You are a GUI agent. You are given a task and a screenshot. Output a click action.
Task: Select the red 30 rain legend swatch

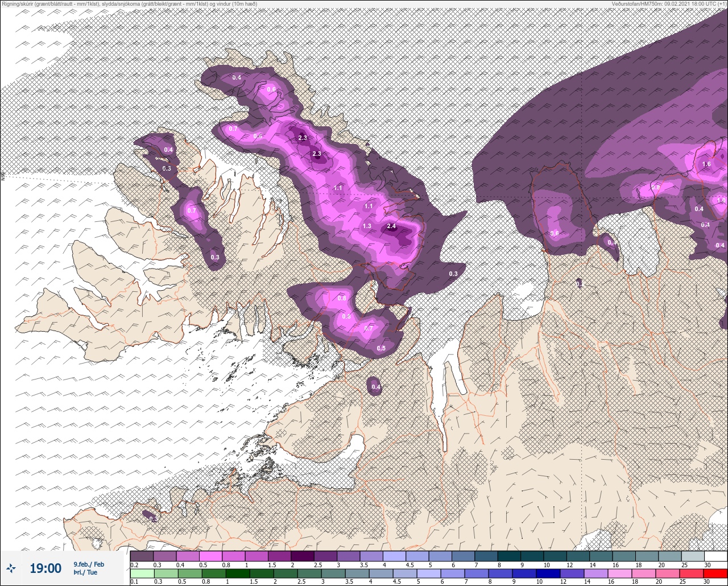(x=715, y=573)
